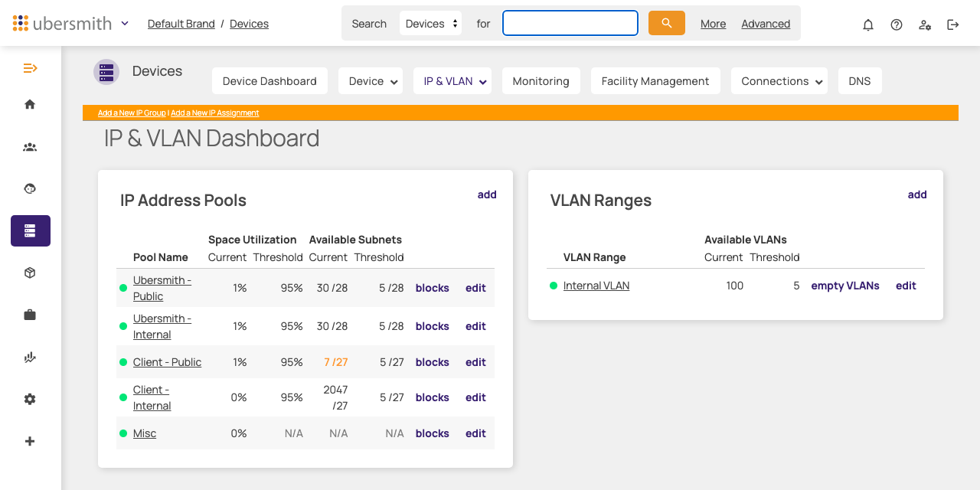Image resolution: width=980 pixels, height=490 pixels.
Task: Open the reports chart icon in sidebar
Action: tap(30, 357)
